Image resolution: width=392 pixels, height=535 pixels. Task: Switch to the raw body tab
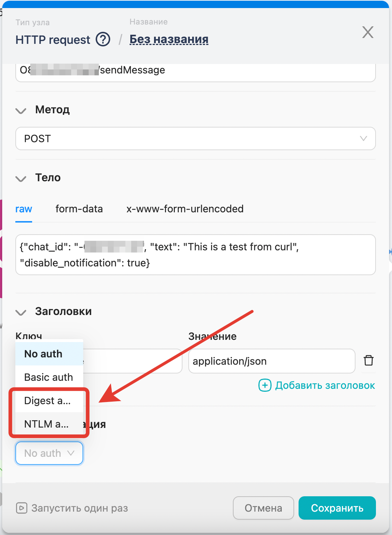point(24,209)
